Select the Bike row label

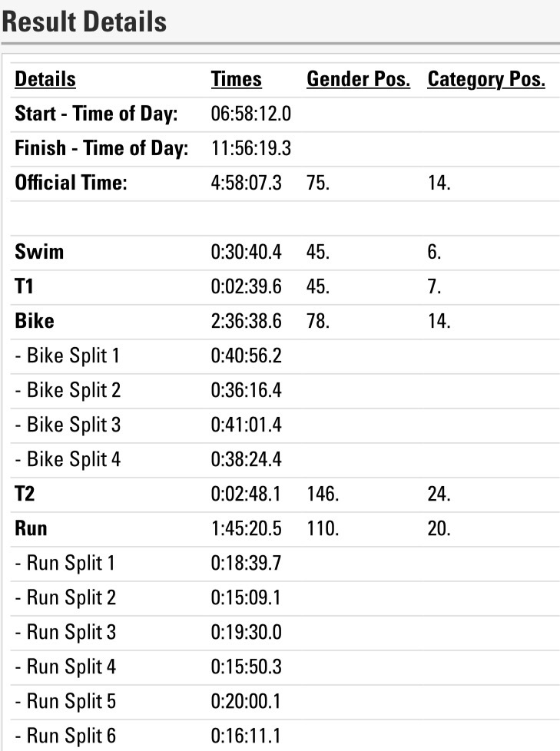[x=35, y=321]
